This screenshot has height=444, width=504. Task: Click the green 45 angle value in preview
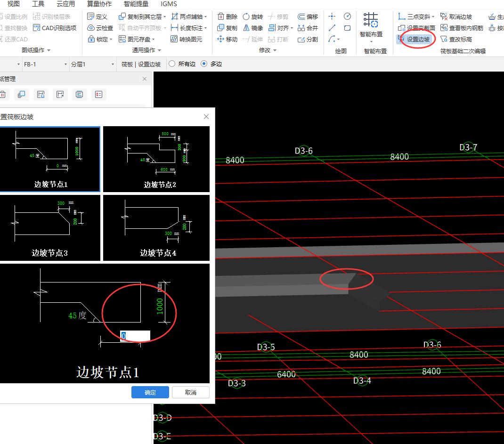(x=73, y=315)
